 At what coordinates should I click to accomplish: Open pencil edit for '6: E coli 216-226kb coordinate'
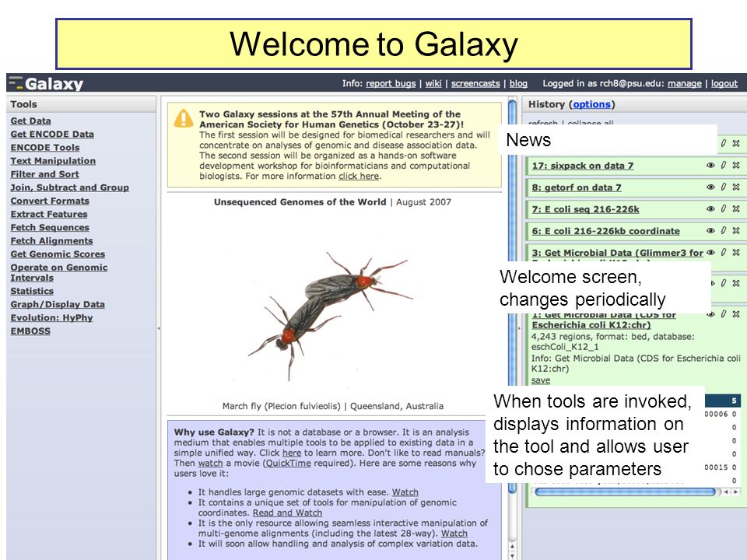click(x=723, y=230)
